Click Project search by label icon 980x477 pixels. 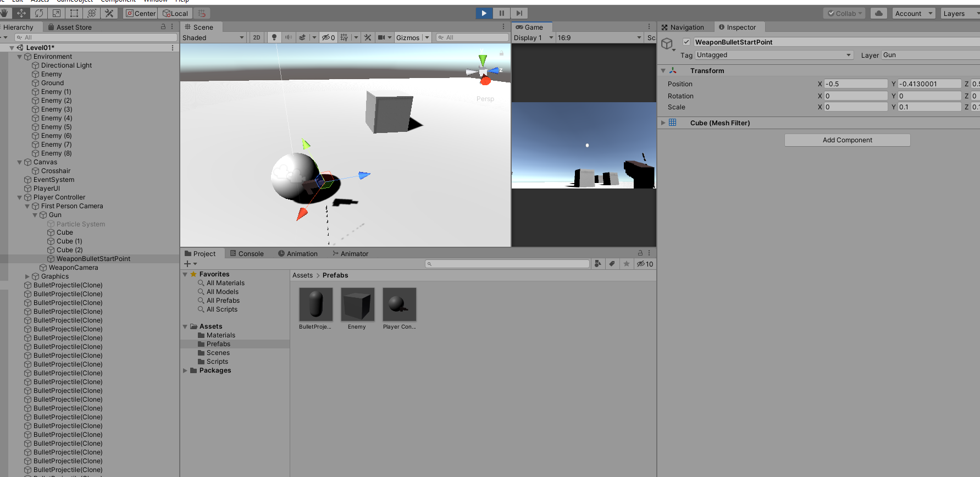(612, 264)
